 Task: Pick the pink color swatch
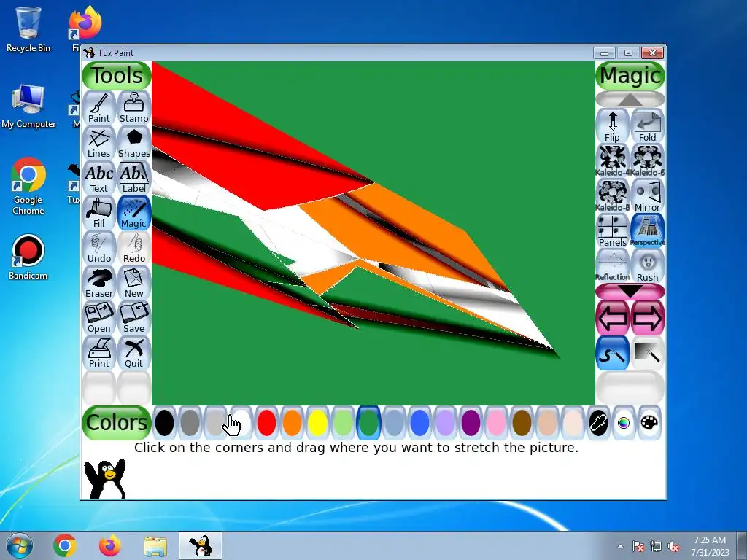pos(496,423)
